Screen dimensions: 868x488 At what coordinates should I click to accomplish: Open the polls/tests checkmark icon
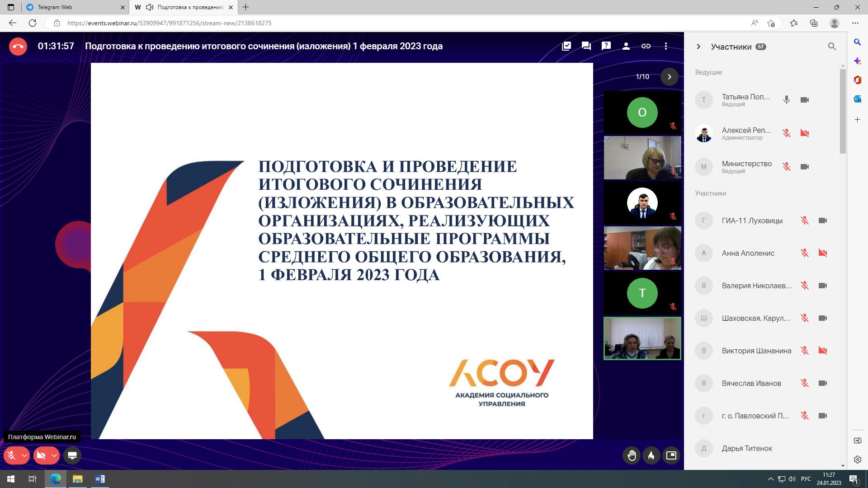point(566,46)
